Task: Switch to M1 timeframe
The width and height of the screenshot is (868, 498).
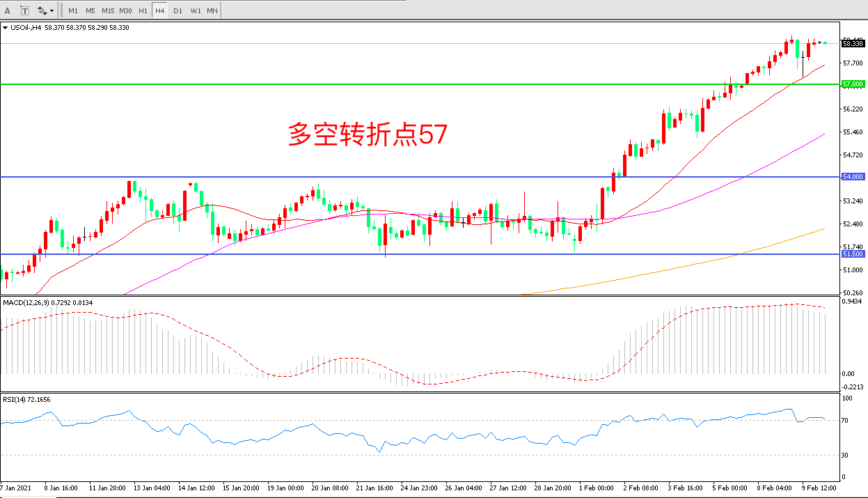Action: pyautogui.click(x=73, y=10)
